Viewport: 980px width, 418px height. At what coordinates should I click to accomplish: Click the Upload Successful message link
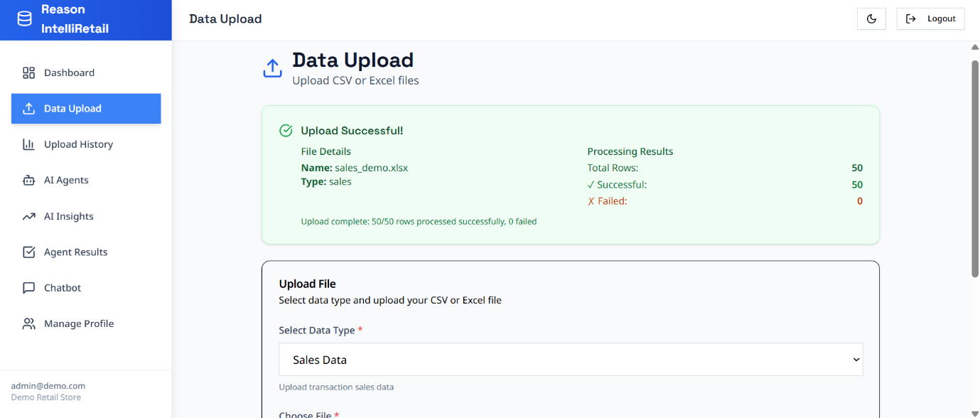click(x=352, y=131)
